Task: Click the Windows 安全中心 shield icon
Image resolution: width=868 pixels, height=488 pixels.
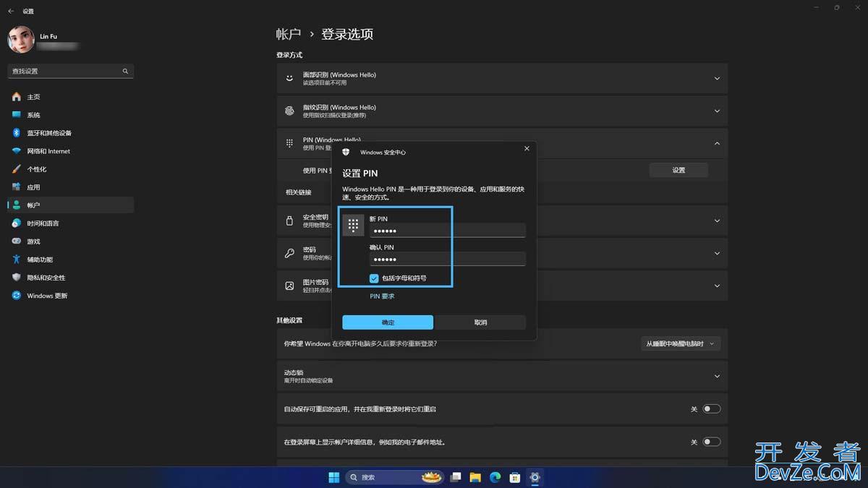Action: click(x=346, y=152)
